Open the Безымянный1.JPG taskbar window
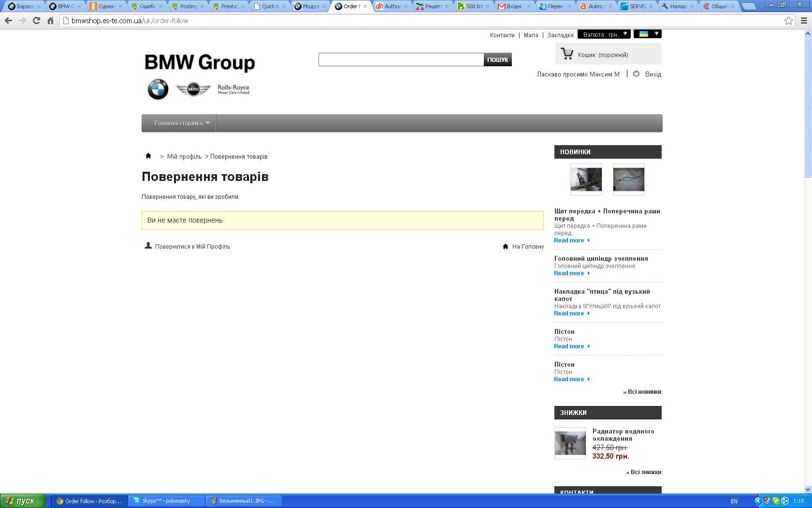The image size is (812, 508). point(244,501)
